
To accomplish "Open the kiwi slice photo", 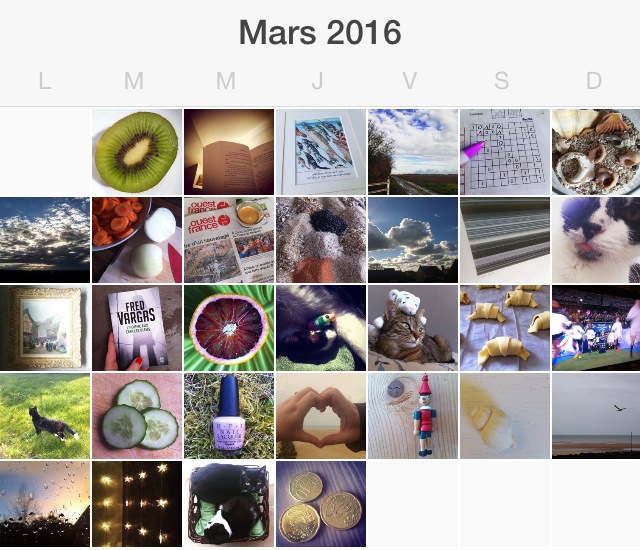I will pos(137,152).
